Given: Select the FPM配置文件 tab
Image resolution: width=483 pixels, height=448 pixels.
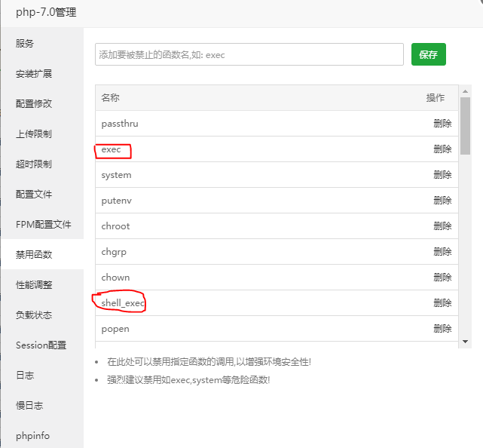Looking at the screenshot, I should pos(43,225).
